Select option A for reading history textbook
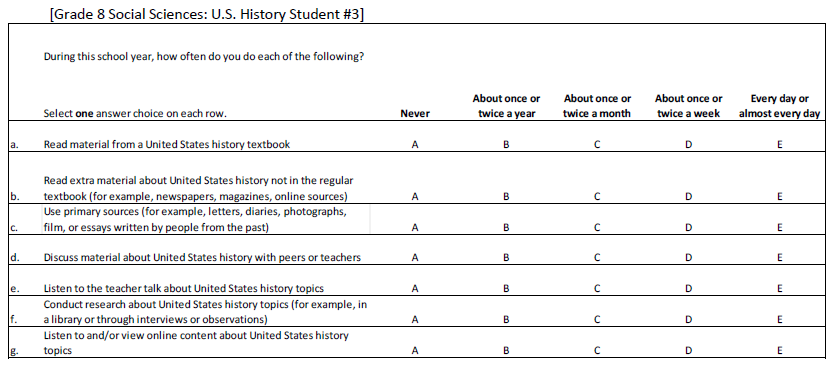Viewport: 836px width, 370px height. point(415,144)
